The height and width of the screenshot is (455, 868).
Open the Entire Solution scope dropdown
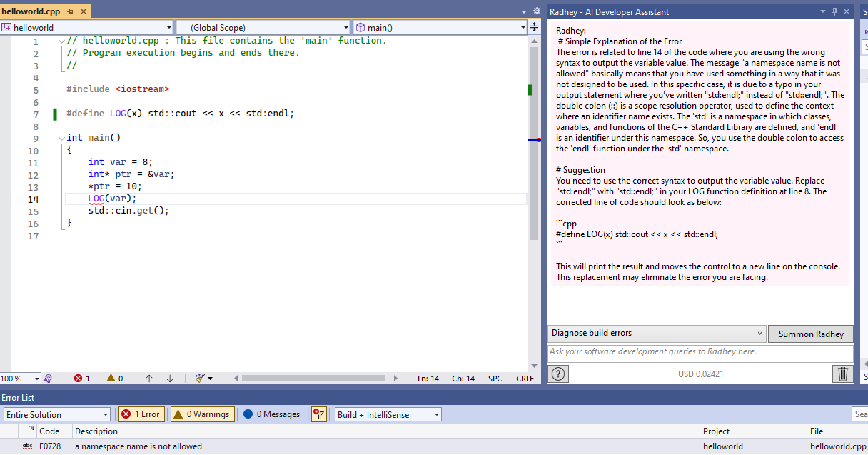pyautogui.click(x=57, y=414)
